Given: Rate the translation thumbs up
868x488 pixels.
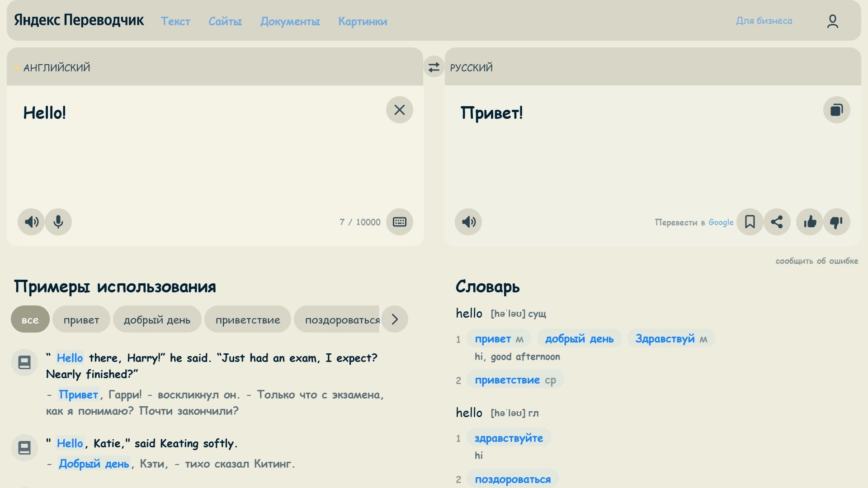Looking at the screenshot, I should [x=810, y=222].
